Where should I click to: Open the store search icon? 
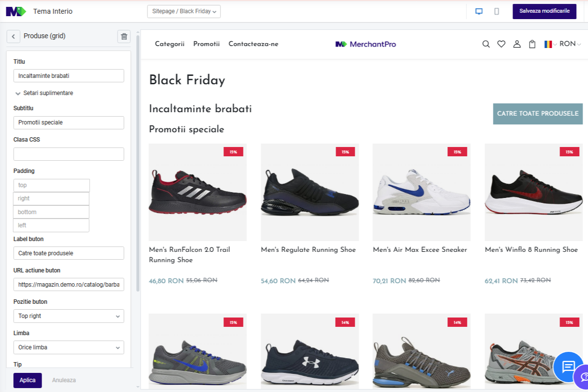coord(486,44)
